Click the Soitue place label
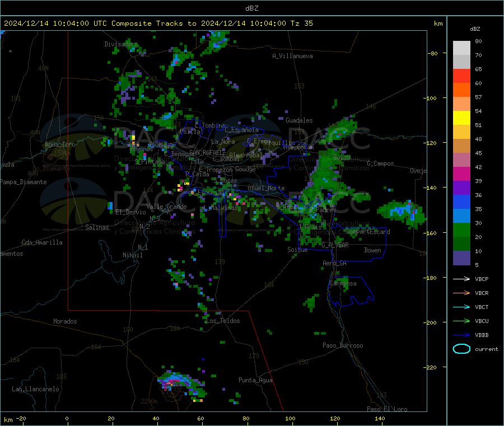Screen dimensions: 504x426 click(x=297, y=249)
